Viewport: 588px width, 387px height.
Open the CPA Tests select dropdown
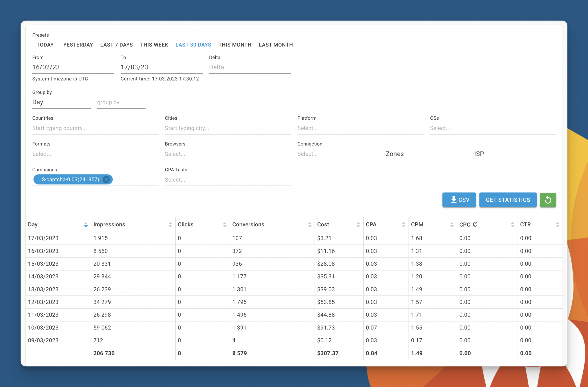pyautogui.click(x=228, y=180)
